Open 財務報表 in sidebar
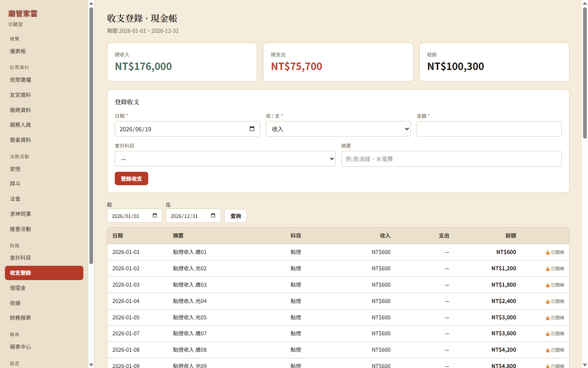 point(44,318)
